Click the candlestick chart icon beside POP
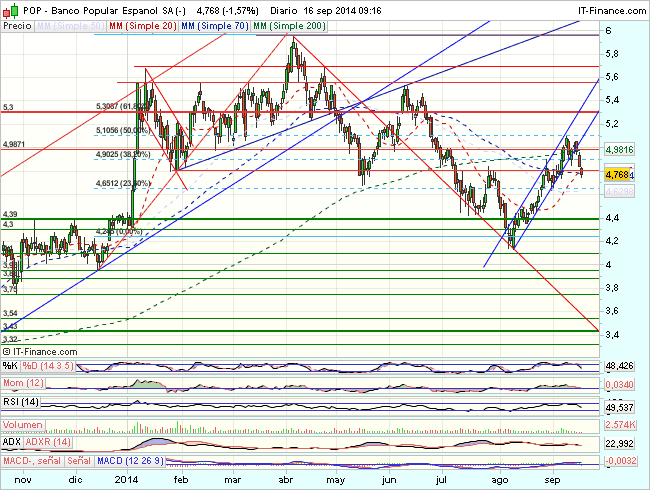The height and width of the screenshot is (490, 650). click(x=10, y=10)
